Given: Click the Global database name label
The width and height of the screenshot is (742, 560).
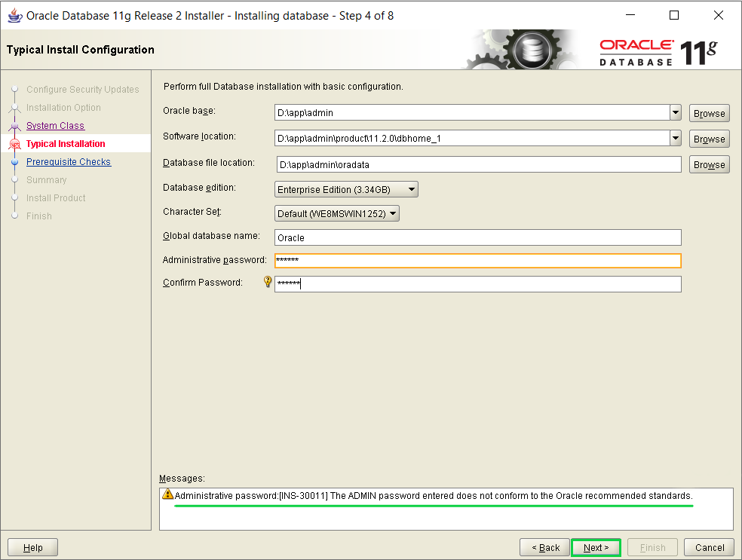Looking at the screenshot, I should [x=211, y=236].
